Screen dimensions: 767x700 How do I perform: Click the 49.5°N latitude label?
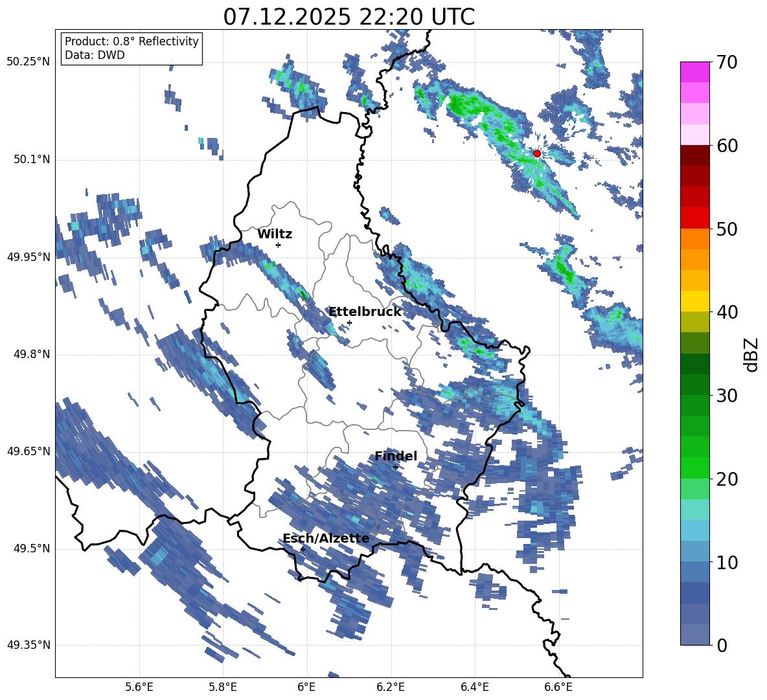point(31,548)
